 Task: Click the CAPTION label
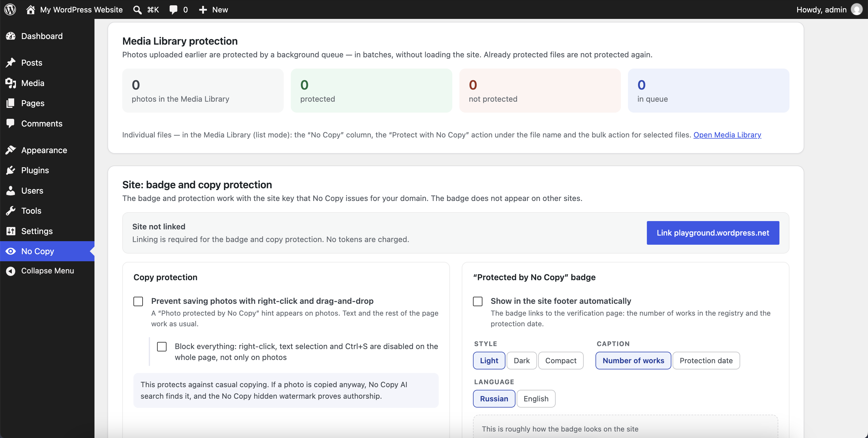(613, 344)
